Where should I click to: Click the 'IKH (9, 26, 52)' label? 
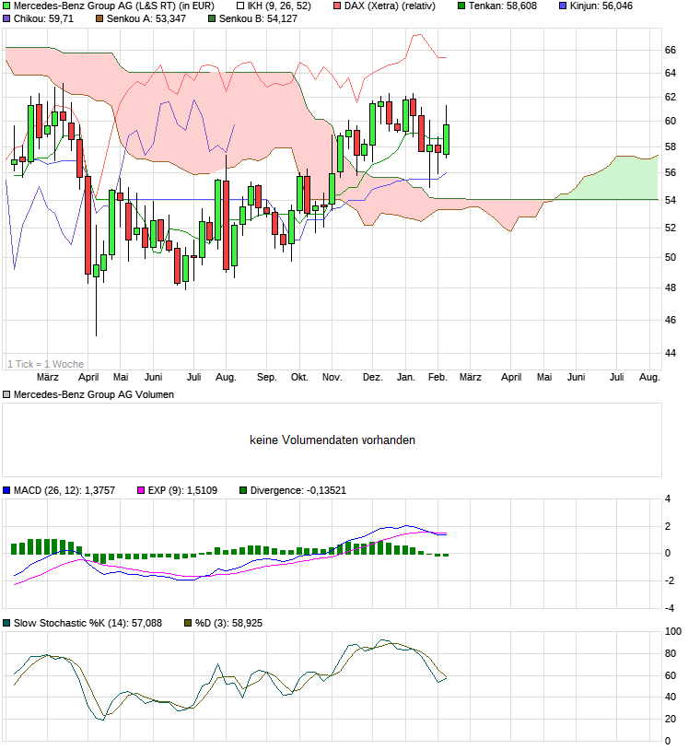pyautogui.click(x=279, y=6)
